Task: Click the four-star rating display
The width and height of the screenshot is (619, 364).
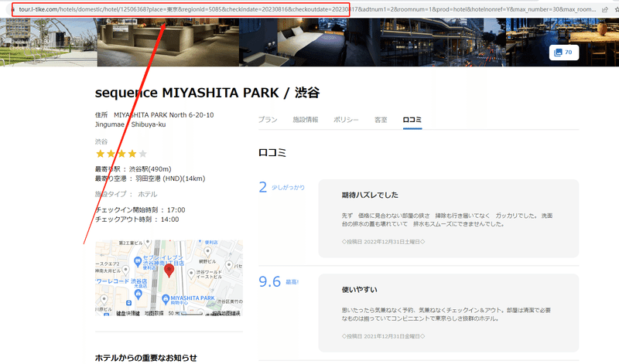Action: [x=121, y=154]
